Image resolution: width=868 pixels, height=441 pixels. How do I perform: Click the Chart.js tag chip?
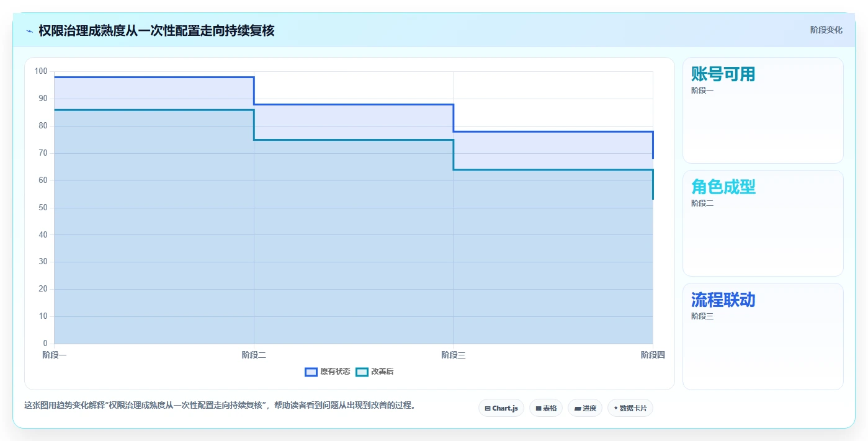(x=501, y=408)
